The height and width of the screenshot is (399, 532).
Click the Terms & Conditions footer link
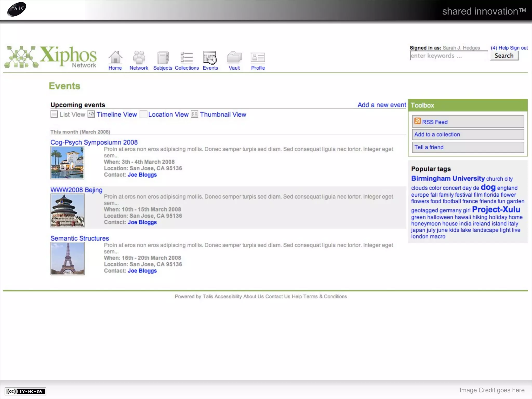(x=325, y=296)
